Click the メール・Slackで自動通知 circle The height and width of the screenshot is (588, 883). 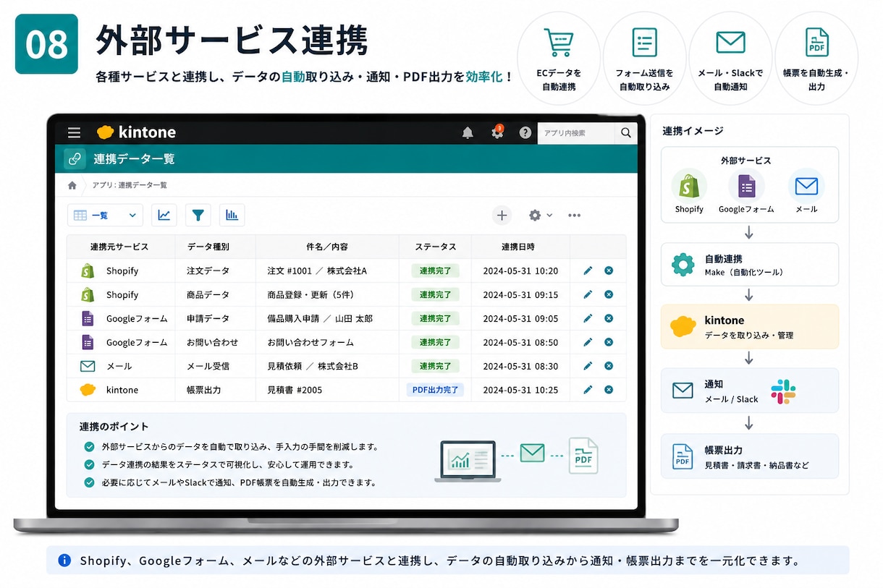(x=730, y=58)
